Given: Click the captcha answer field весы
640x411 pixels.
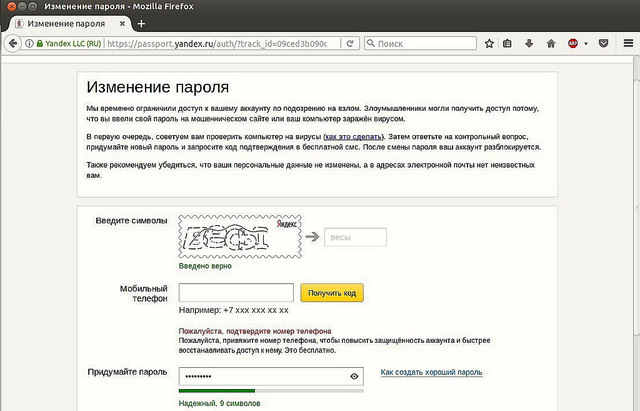Looking at the screenshot, I should tap(355, 237).
